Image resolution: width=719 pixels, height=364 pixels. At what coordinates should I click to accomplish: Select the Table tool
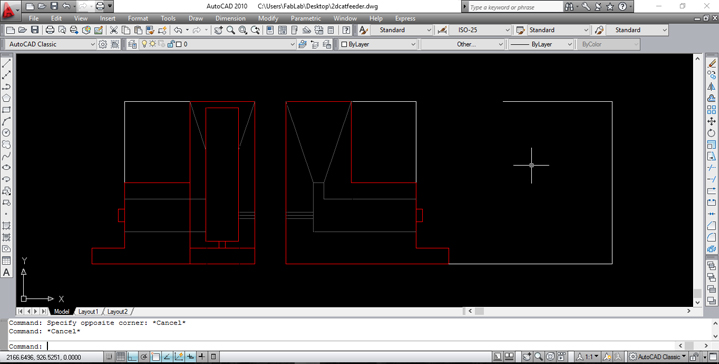pyautogui.click(x=6, y=260)
